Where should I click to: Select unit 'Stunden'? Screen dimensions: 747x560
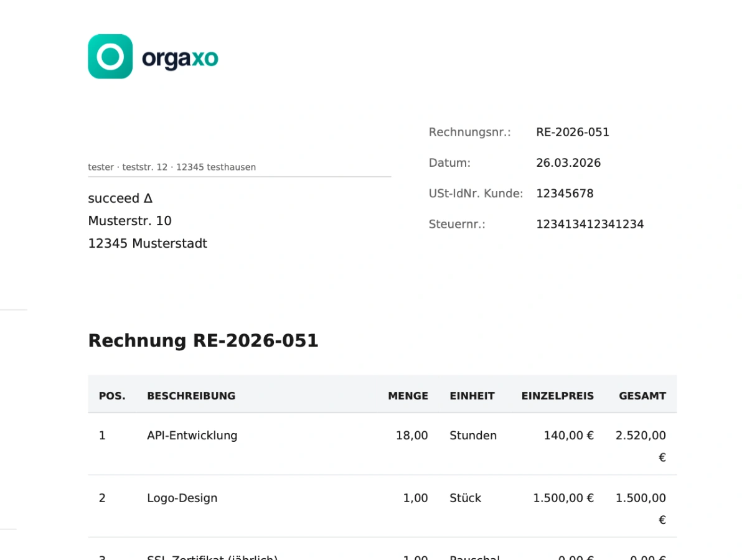pyautogui.click(x=473, y=436)
